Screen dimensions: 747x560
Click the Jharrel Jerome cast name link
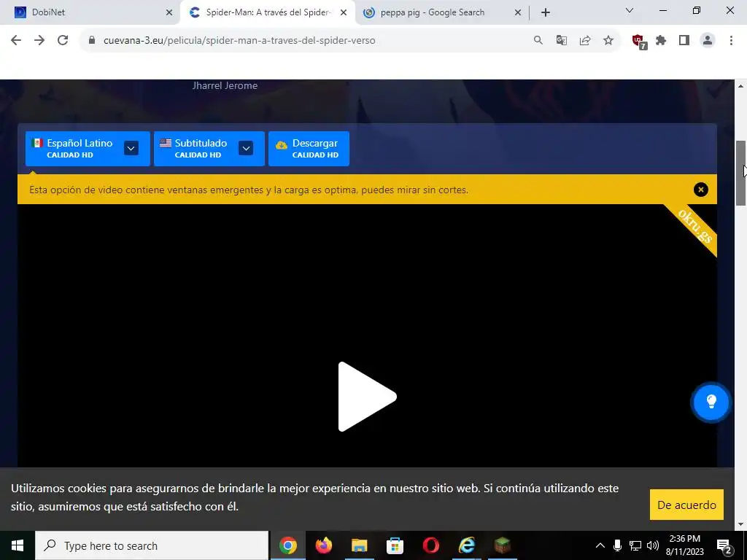pos(225,86)
